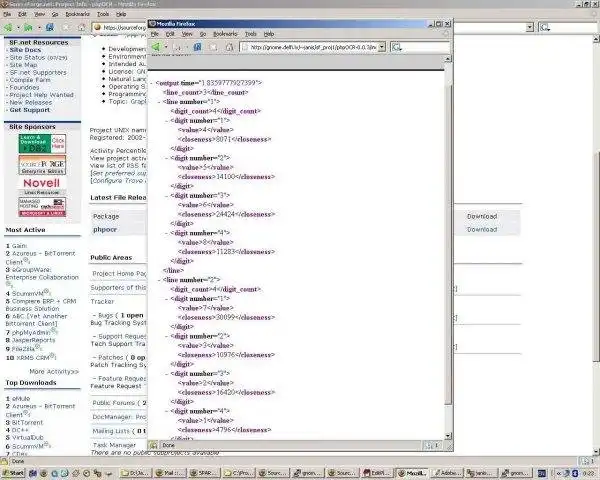Open search engine picker in front window
Screen dimensions: 600x480
coord(396,47)
